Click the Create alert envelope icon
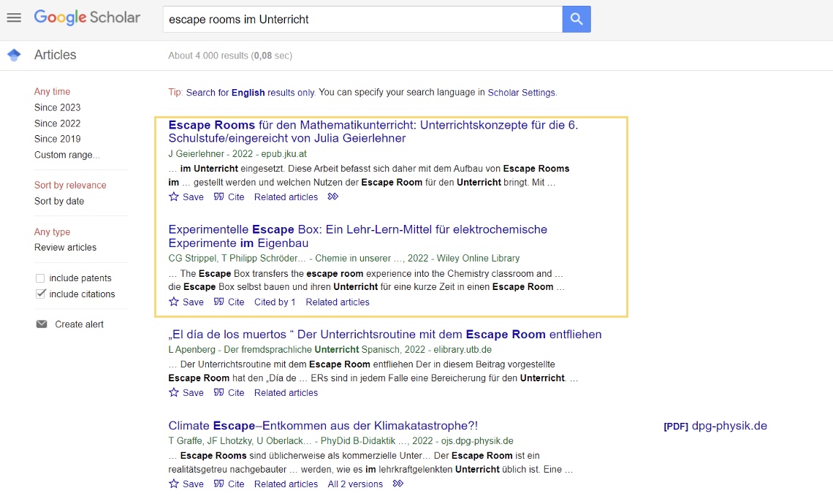 (x=42, y=324)
